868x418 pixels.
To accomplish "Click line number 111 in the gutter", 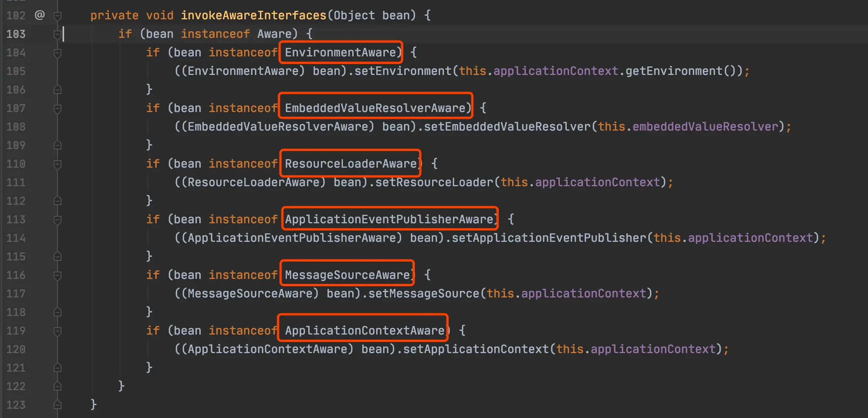I will tap(16, 182).
